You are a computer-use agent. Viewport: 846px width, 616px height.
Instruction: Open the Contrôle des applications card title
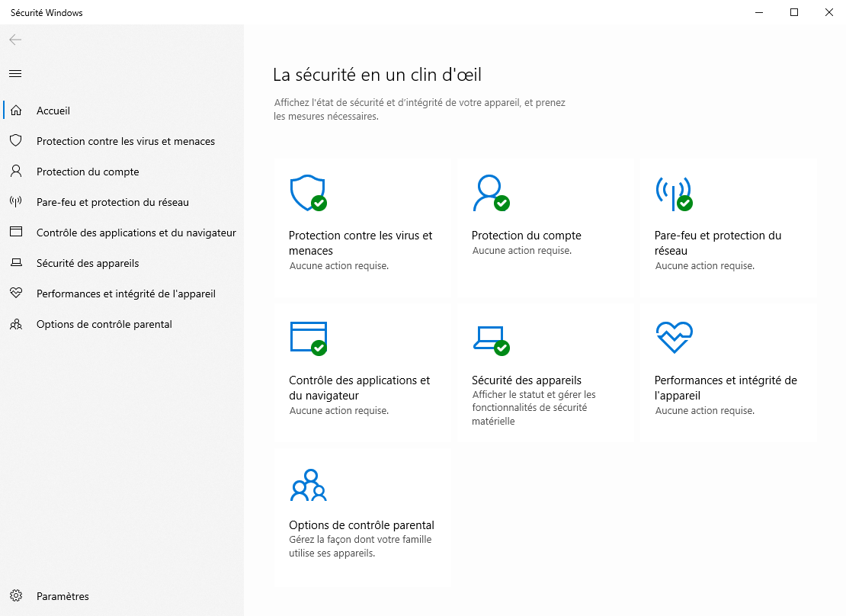tap(359, 387)
